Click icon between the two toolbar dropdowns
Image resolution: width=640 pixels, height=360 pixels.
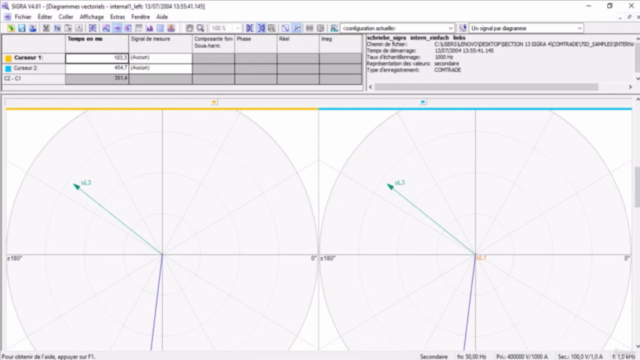tap(462, 28)
